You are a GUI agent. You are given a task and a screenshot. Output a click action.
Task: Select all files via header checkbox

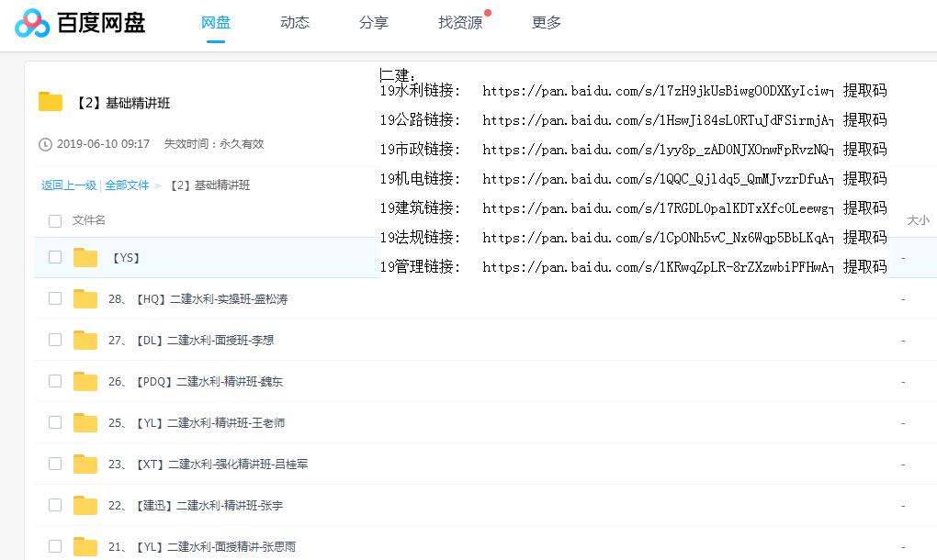click(55, 220)
